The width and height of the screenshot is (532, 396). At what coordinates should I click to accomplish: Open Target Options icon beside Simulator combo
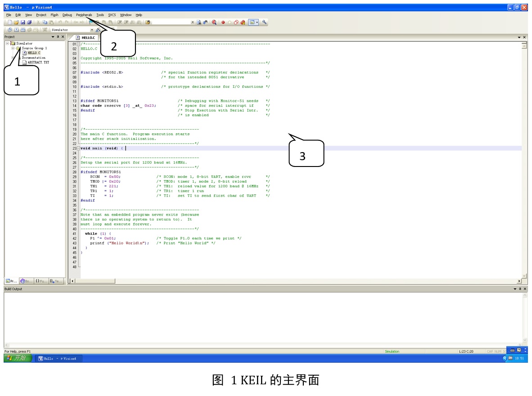click(98, 30)
